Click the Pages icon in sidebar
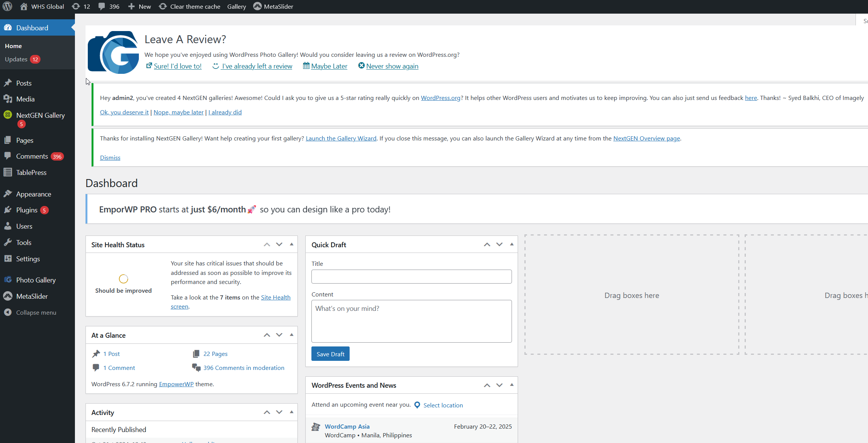This screenshot has height=443, width=868. pos(8,140)
